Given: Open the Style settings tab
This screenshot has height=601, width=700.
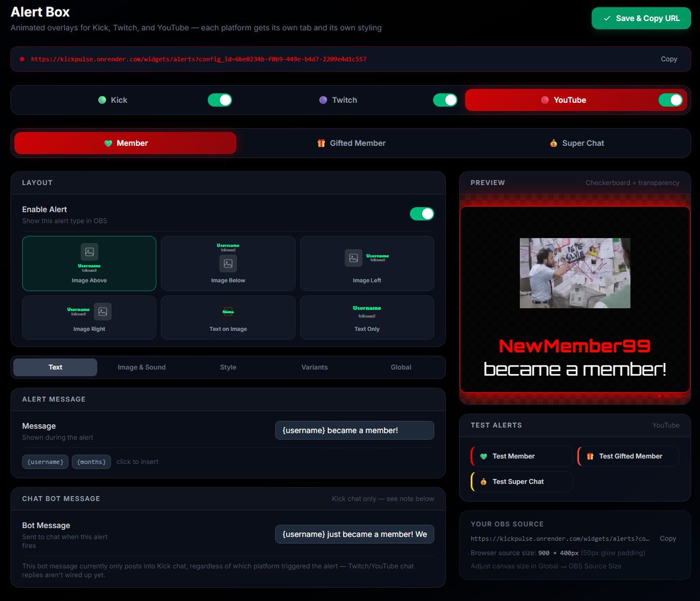Looking at the screenshot, I should [x=228, y=367].
